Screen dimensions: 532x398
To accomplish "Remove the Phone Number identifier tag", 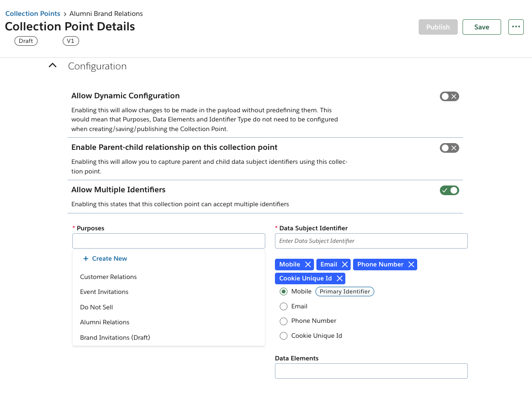I will 411,265.
